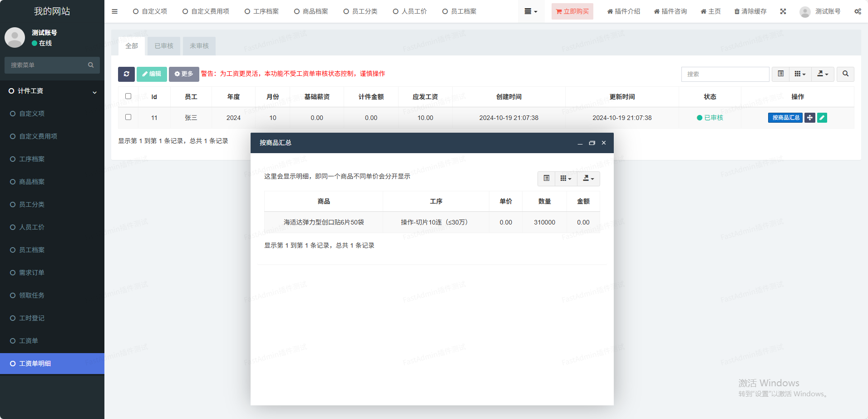868x419 pixels.
Task: Switch to the 未审核 tab
Action: click(x=199, y=46)
